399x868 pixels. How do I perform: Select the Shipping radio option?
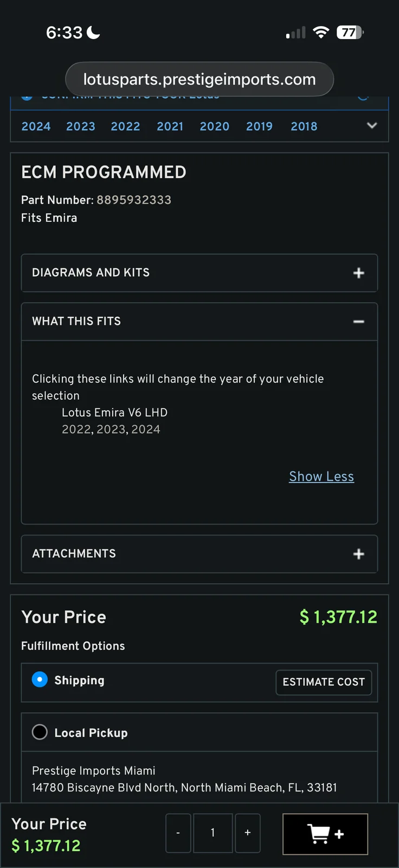click(x=40, y=680)
